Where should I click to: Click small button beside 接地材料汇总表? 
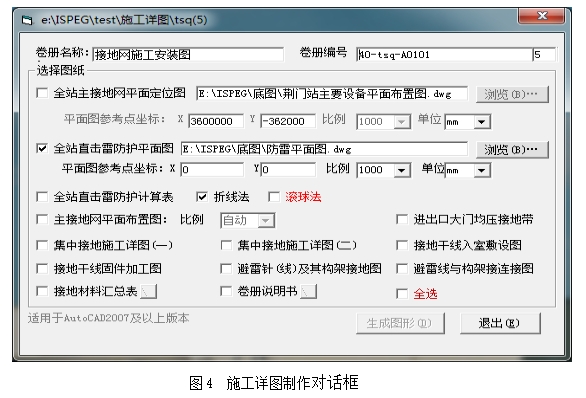(149, 291)
